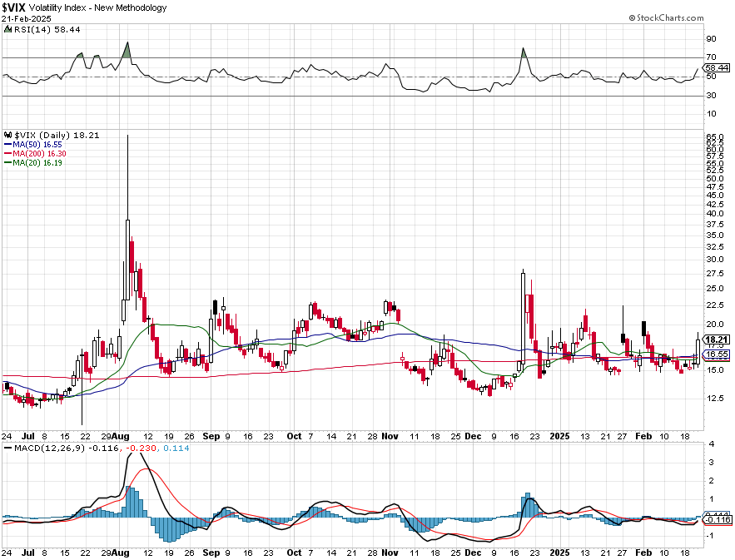Click the 58.44 RSI value tag
The height and width of the screenshot is (560, 735).
coord(717,68)
